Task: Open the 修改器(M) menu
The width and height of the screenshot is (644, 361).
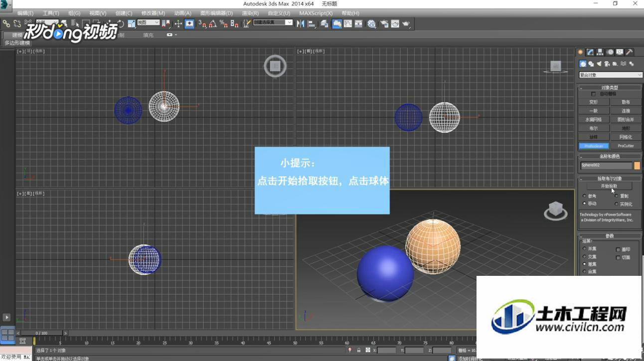Action: pos(153,13)
